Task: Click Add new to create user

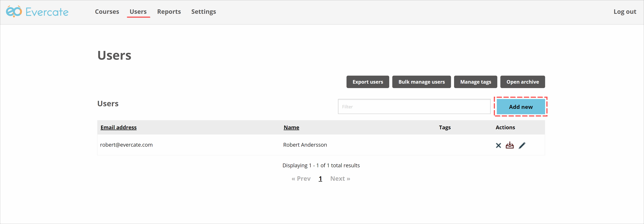Action: coord(521,107)
